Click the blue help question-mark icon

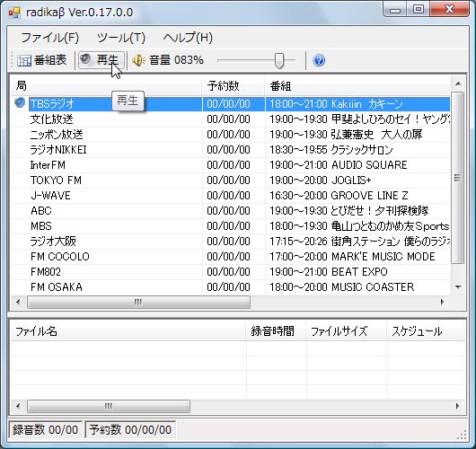pyautogui.click(x=319, y=60)
